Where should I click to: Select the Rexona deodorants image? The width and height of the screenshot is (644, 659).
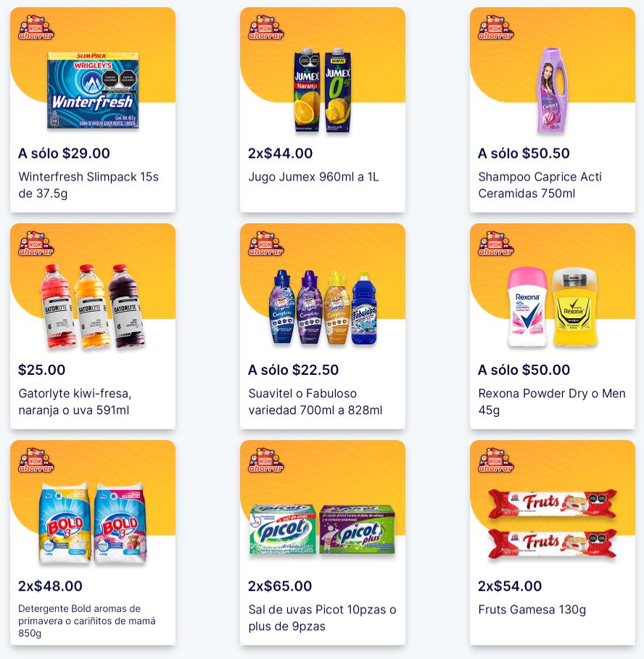pyautogui.click(x=553, y=307)
